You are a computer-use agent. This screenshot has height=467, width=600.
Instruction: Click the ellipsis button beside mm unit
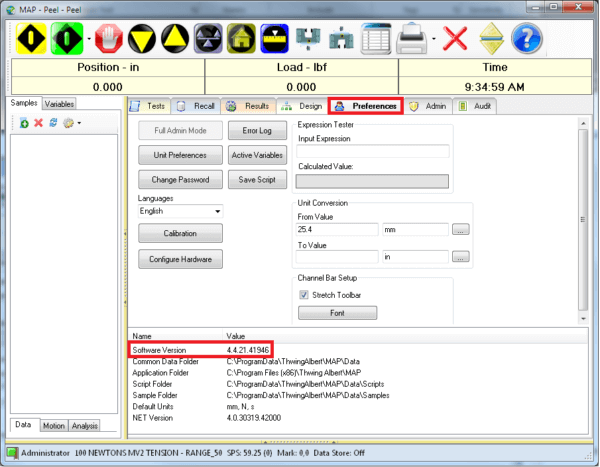461,229
